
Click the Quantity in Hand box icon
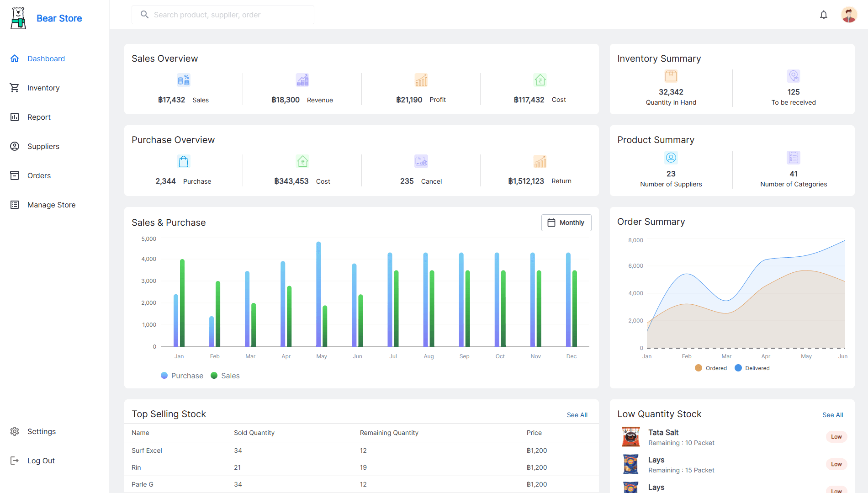(x=671, y=76)
